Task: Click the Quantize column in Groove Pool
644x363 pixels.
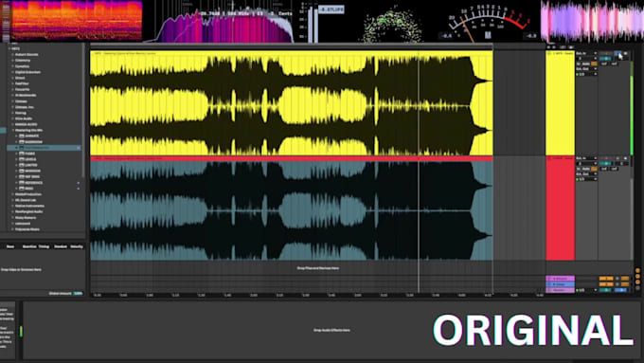Action: pos(29,246)
